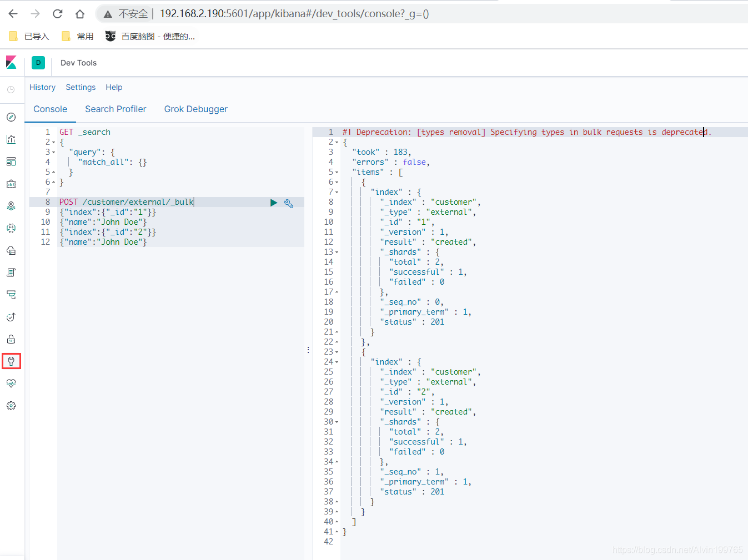Run the bulk request with the green play button
748x560 pixels.
[x=274, y=203]
